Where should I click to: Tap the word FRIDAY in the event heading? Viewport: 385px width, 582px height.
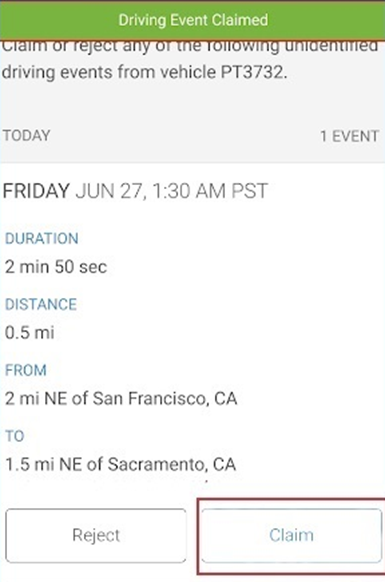coord(36,191)
